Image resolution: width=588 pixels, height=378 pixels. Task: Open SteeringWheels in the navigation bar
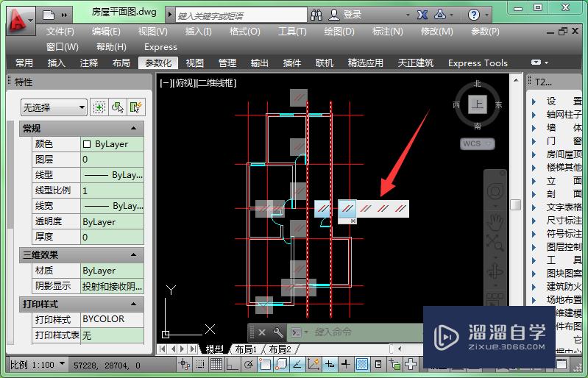(x=495, y=191)
